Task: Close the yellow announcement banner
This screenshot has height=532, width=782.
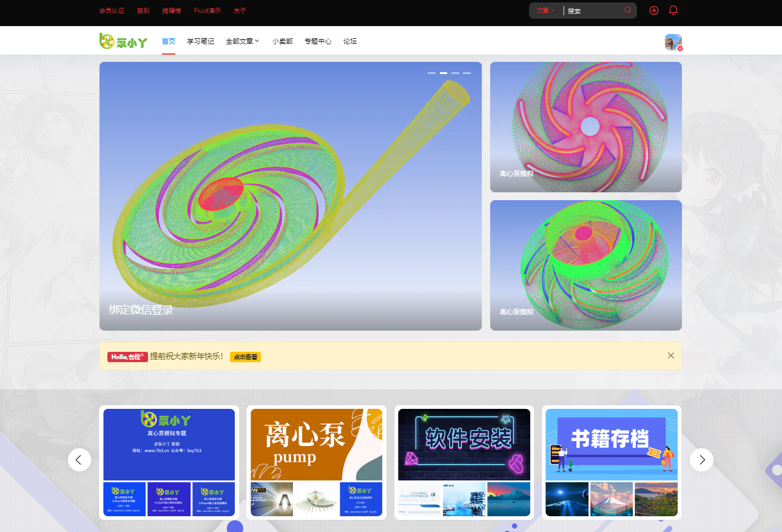Action: (670, 355)
